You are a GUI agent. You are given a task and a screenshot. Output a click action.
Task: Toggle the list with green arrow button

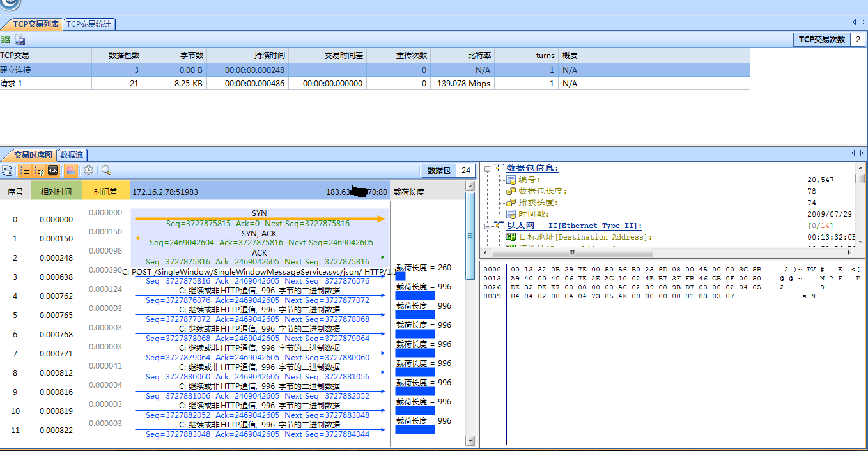(39, 171)
